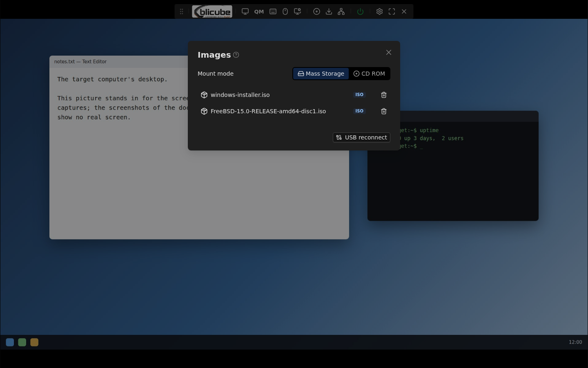Click the QM quick macros toolbar item
Image resolution: width=588 pixels, height=368 pixels.
tap(259, 11)
